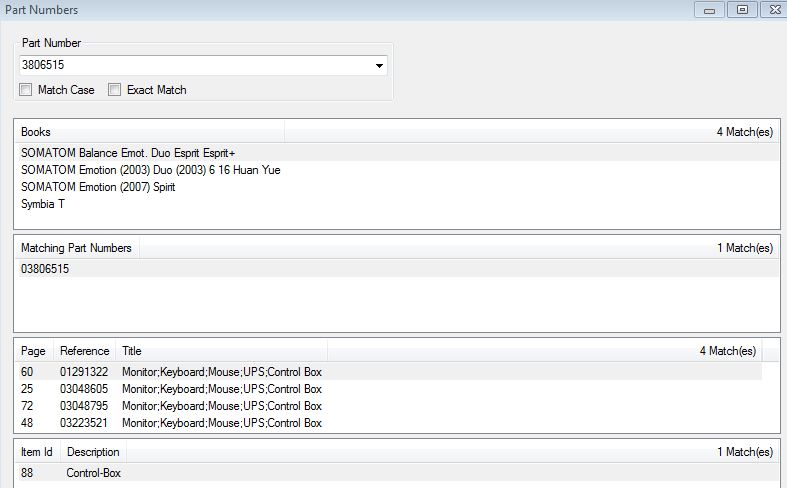Enable the Match Case checkbox
The image size is (787, 488).
(26, 90)
